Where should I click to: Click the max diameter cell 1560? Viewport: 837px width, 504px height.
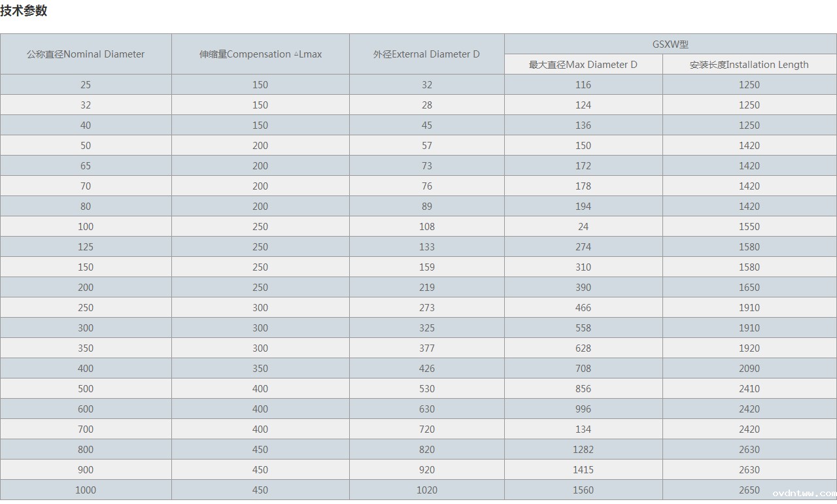[x=583, y=490]
